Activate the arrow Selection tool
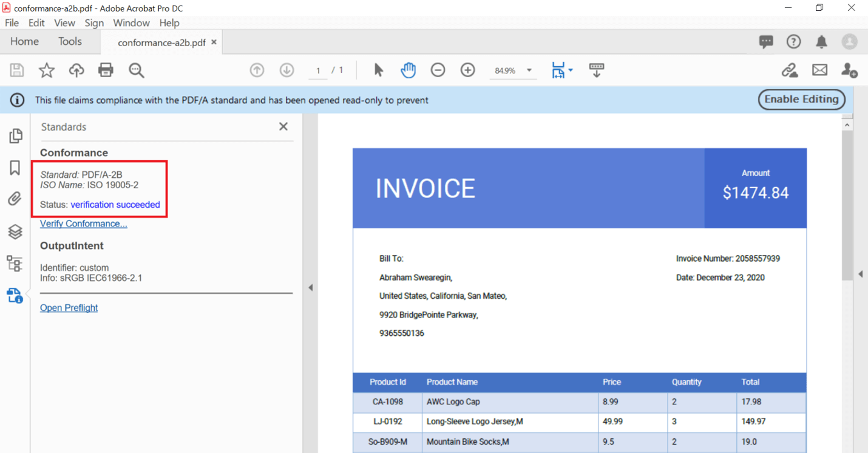The image size is (868, 453). pyautogui.click(x=378, y=70)
